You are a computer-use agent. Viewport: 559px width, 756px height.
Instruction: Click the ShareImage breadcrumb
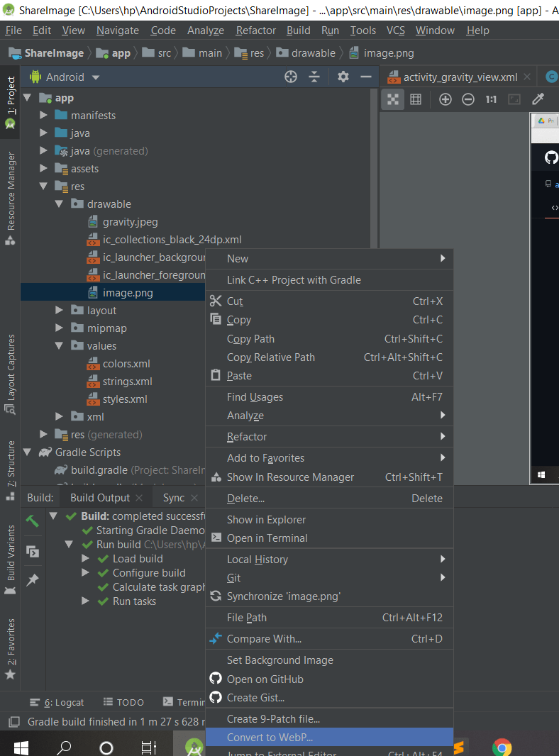coord(46,53)
